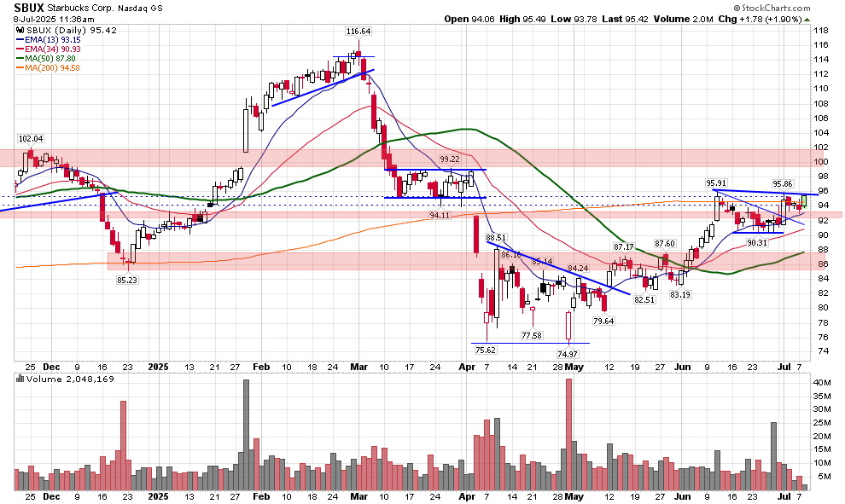Click the Low 93.78 quote value
845x504 pixels.
[574, 19]
